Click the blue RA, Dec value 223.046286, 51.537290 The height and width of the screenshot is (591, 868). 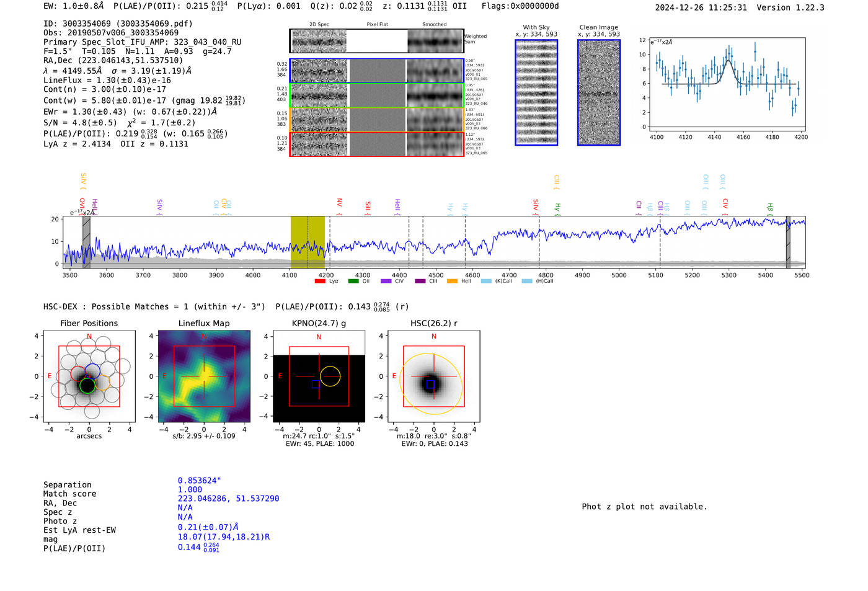[x=228, y=499]
